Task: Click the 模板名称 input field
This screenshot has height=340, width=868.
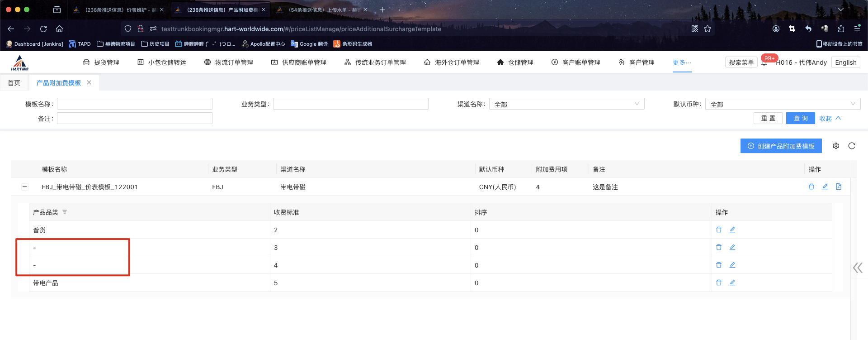Action: point(134,104)
